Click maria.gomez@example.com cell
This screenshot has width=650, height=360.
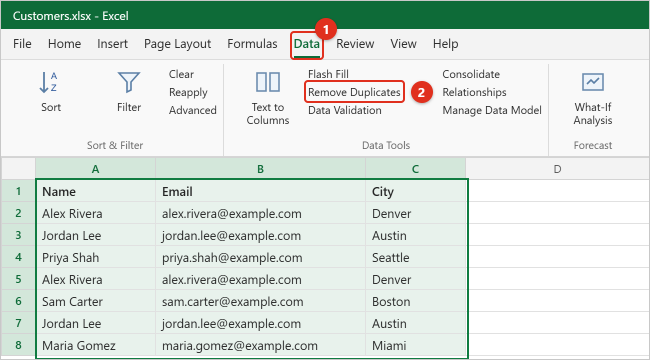tap(260, 345)
